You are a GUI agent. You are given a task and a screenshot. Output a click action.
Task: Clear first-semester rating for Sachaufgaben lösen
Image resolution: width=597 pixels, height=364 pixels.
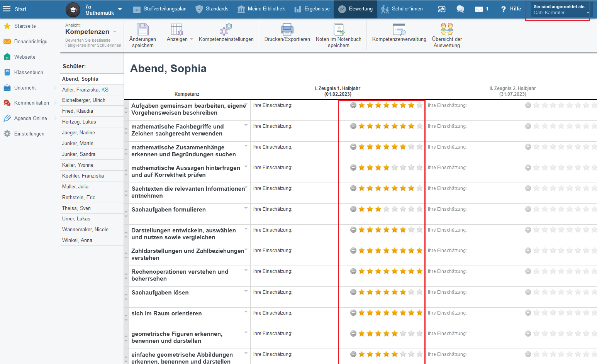coord(353,292)
